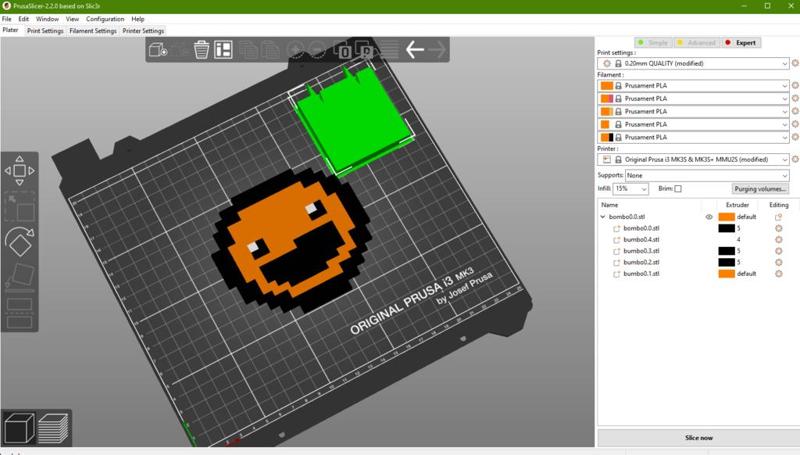The width and height of the screenshot is (800, 455).
Task: Select the Cut tool in left toolbar
Action: 19,313
